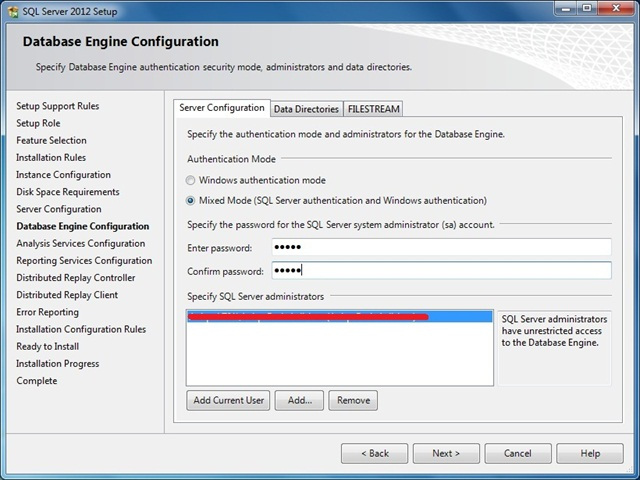The image size is (640, 480).
Task: Remove the selected SQL Server administrator
Action: point(353,400)
